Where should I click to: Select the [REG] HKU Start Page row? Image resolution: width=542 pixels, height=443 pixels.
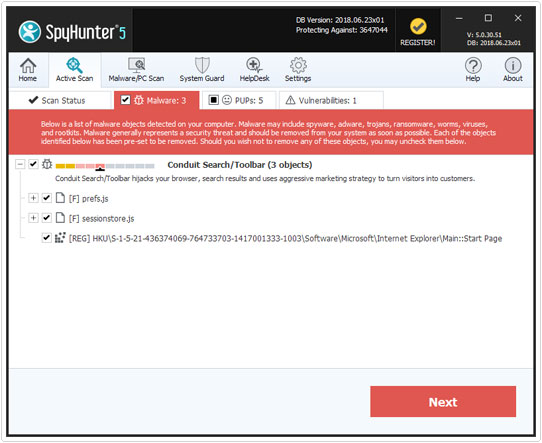(285, 238)
